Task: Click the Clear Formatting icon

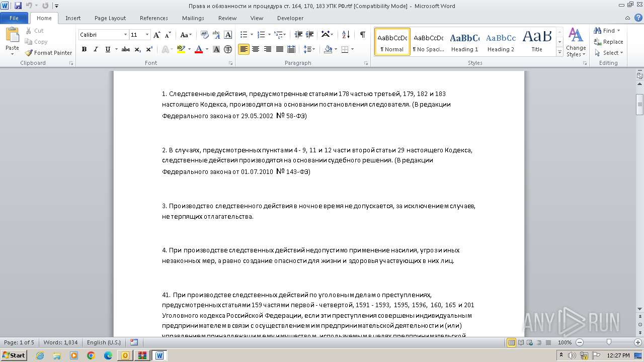Action: (x=204, y=35)
